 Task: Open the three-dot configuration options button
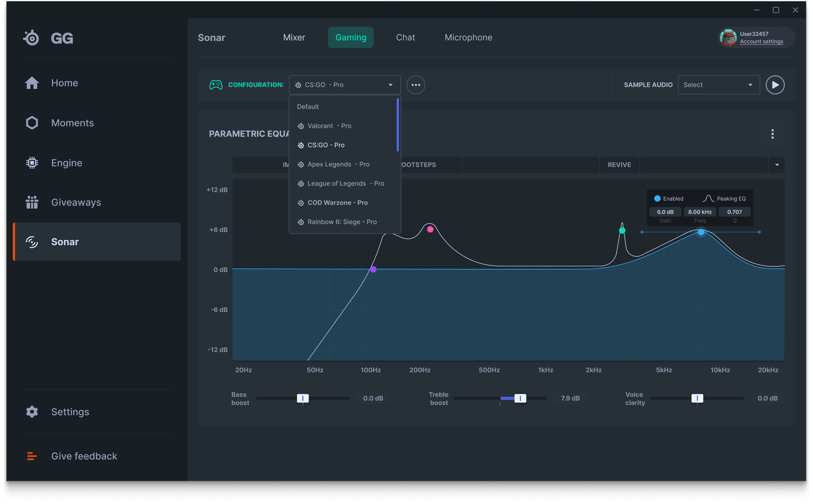415,85
